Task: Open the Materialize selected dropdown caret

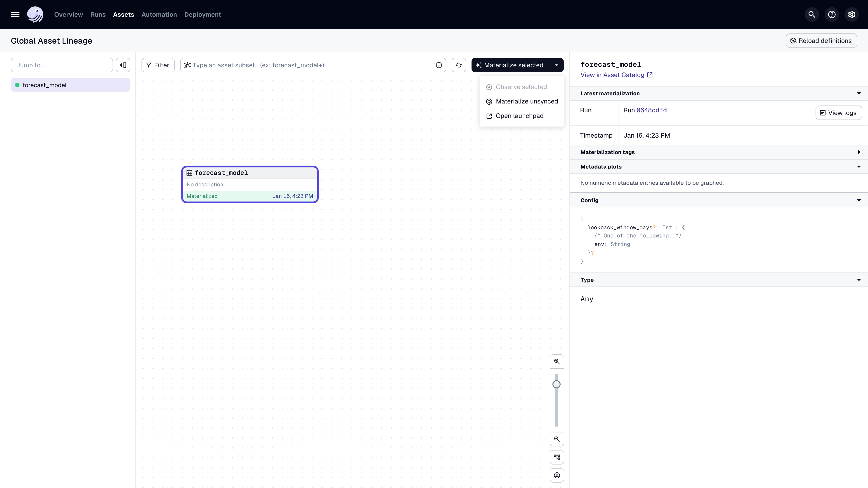Action: [x=556, y=65]
